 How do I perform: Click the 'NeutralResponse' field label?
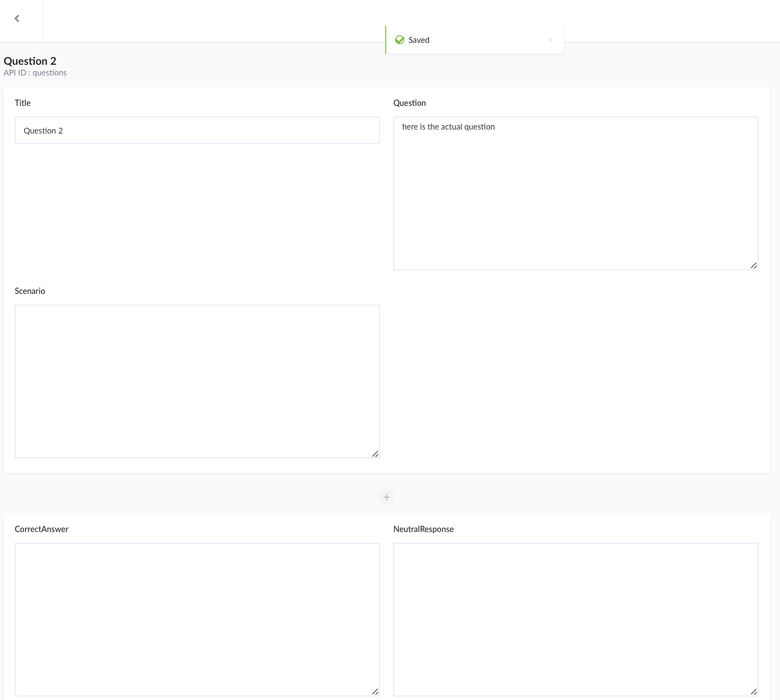pyautogui.click(x=423, y=529)
